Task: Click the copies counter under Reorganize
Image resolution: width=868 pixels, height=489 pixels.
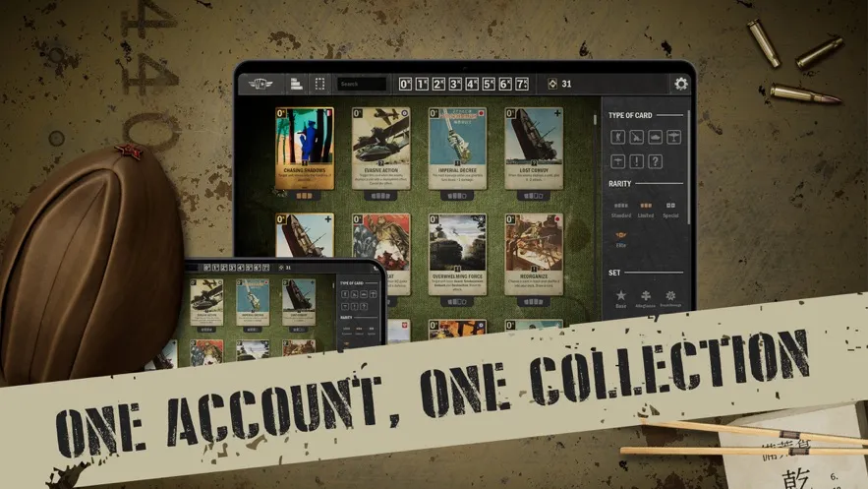Action: pos(533,302)
